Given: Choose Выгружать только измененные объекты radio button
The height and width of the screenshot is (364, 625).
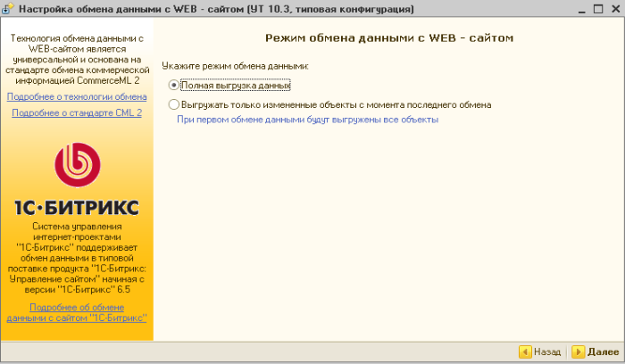Looking at the screenshot, I should coord(174,104).
